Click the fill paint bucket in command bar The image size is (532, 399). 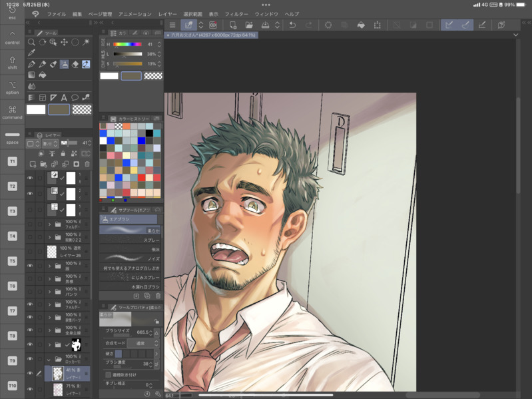coord(361,25)
